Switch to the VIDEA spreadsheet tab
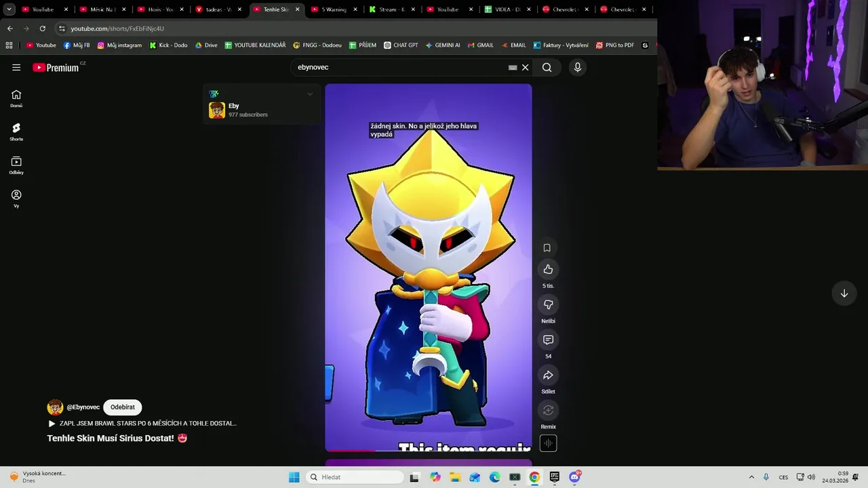The height and width of the screenshot is (488, 868). (x=508, y=9)
